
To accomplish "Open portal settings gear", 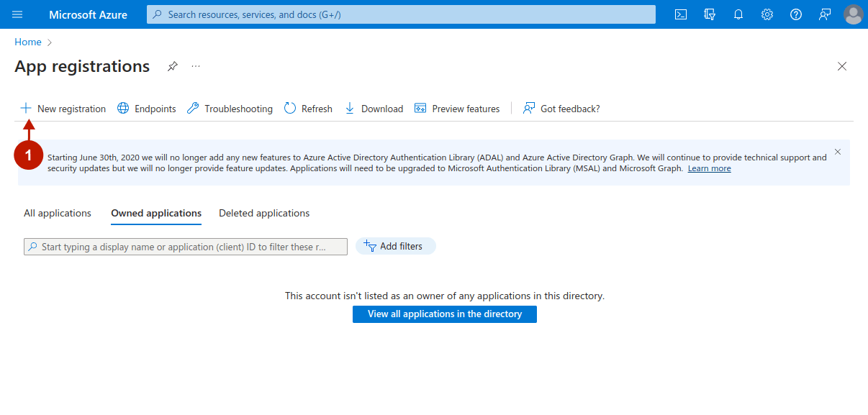I will coord(767,14).
